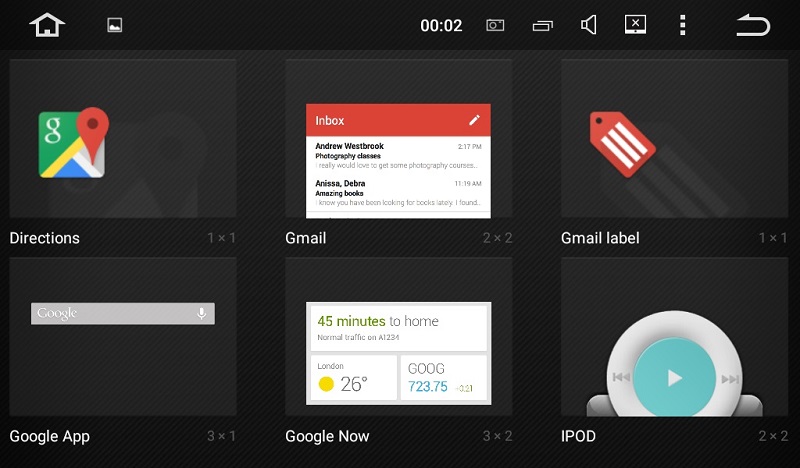Take a screenshot with the camera icon
The width and height of the screenshot is (800, 468).
click(495, 25)
